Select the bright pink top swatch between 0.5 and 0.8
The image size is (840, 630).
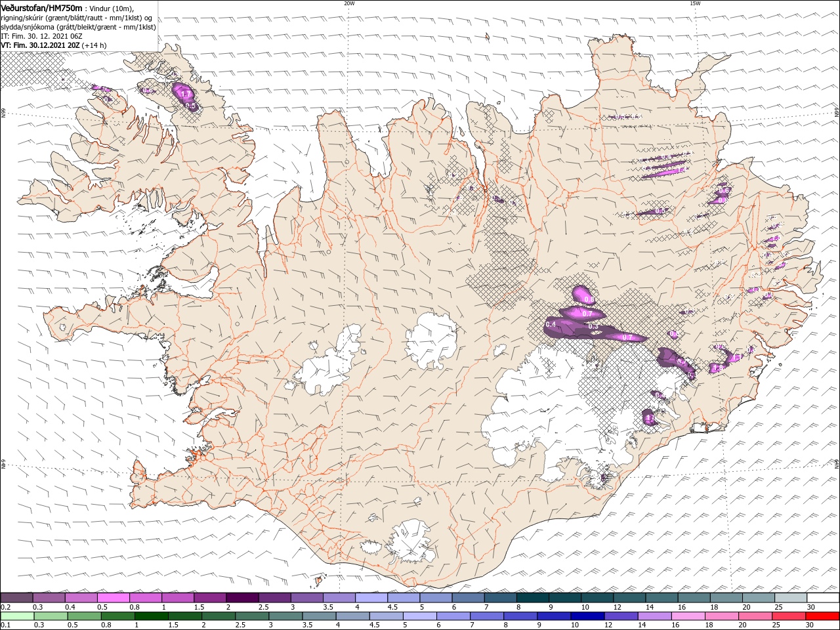(x=113, y=598)
